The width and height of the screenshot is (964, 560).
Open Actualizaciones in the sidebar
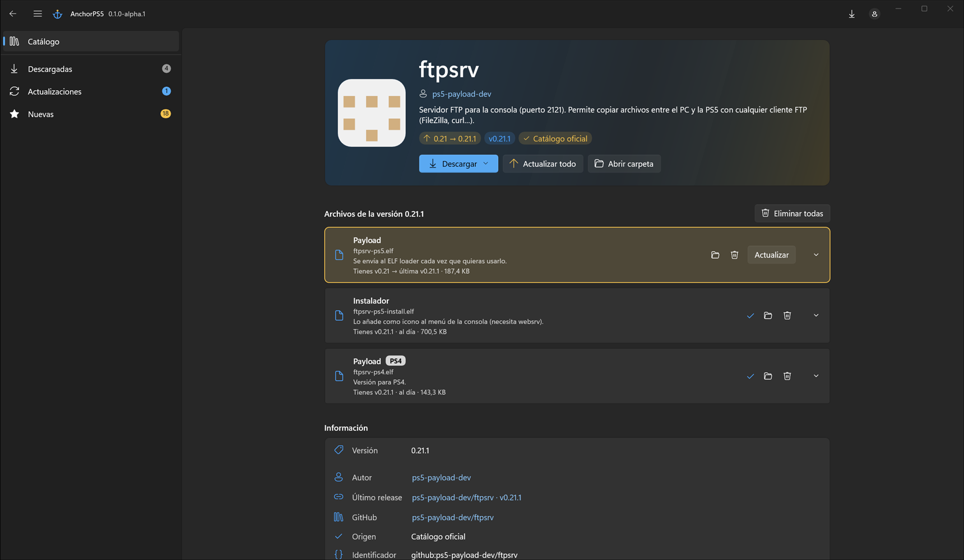click(91, 91)
